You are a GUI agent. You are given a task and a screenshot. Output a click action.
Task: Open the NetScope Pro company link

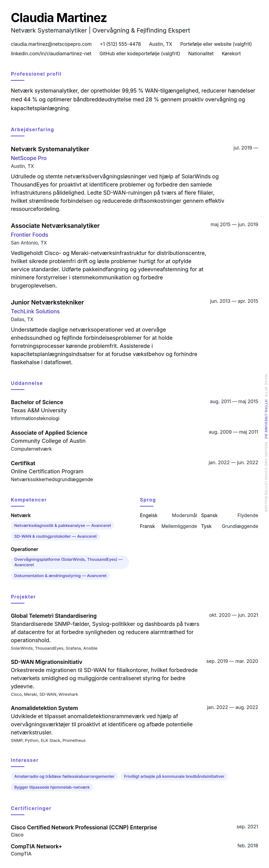tap(29, 158)
